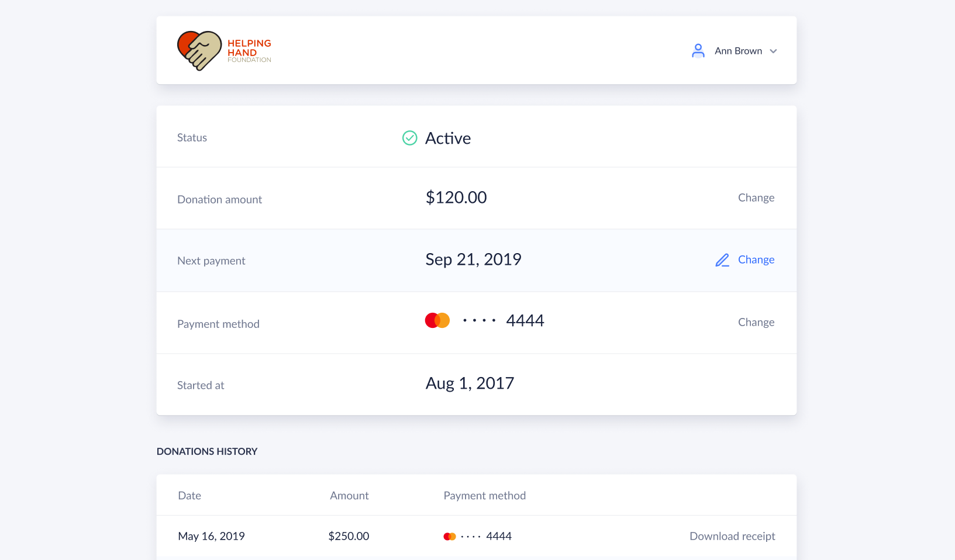Click the Payment method column header
The width and height of the screenshot is (955, 560).
tap(484, 496)
